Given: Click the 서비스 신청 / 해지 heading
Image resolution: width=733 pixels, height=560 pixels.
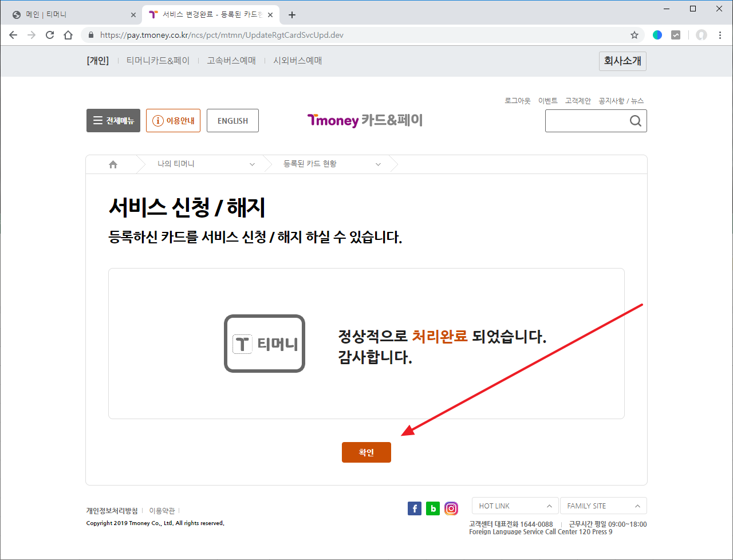Looking at the screenshot, I should pos(187,207).
